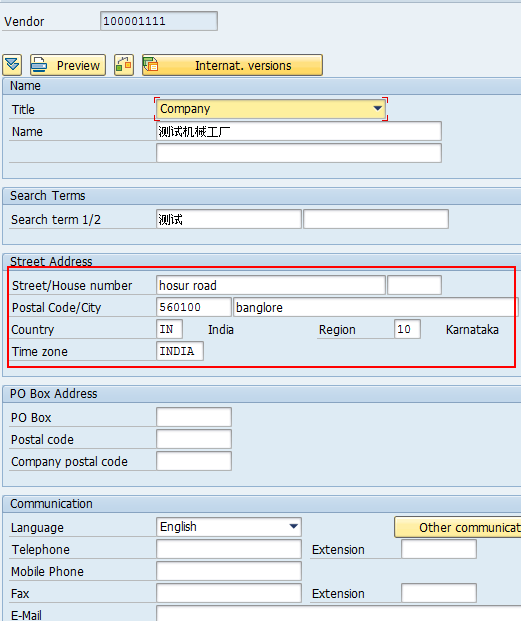The height and width of the screenshot is (621, 521).
Task: Open Internat. versions button
Action: coord(232,65)
